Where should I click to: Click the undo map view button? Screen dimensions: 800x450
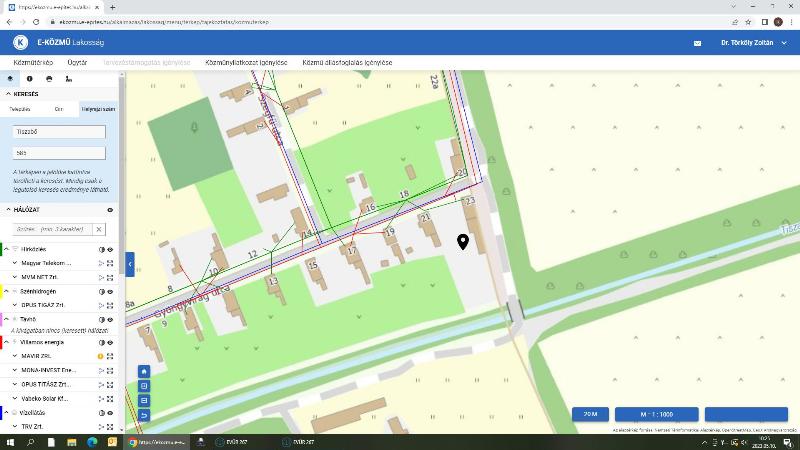[144, 415]
